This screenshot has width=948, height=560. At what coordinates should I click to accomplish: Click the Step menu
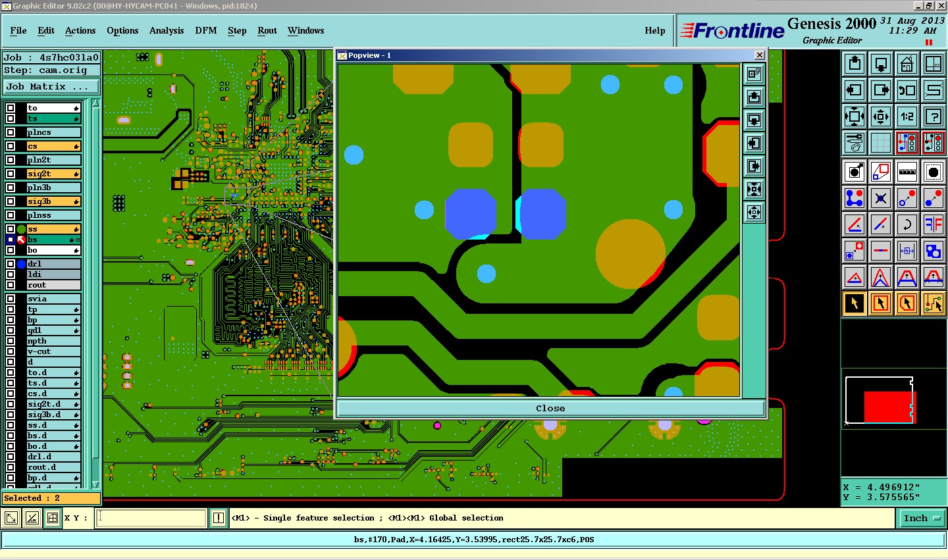pyautogui.click(x=237, y=30)
